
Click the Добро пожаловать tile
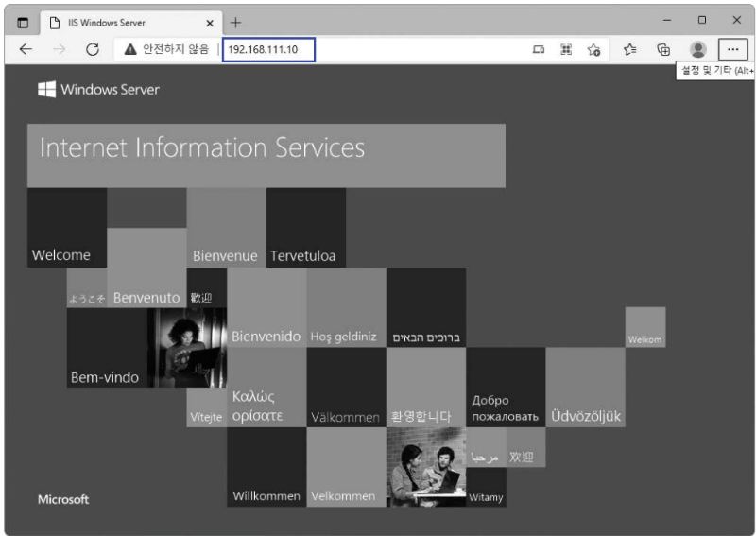pos(506,387)
